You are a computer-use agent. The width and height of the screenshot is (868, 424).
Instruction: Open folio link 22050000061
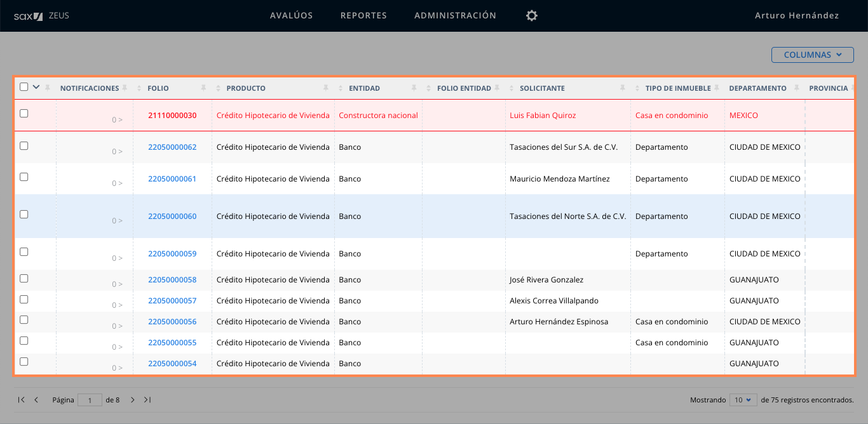coord(172,178)
